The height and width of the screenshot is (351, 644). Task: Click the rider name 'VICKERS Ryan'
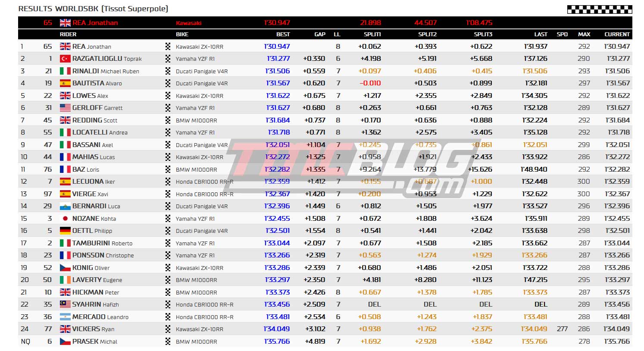point(94,329)
